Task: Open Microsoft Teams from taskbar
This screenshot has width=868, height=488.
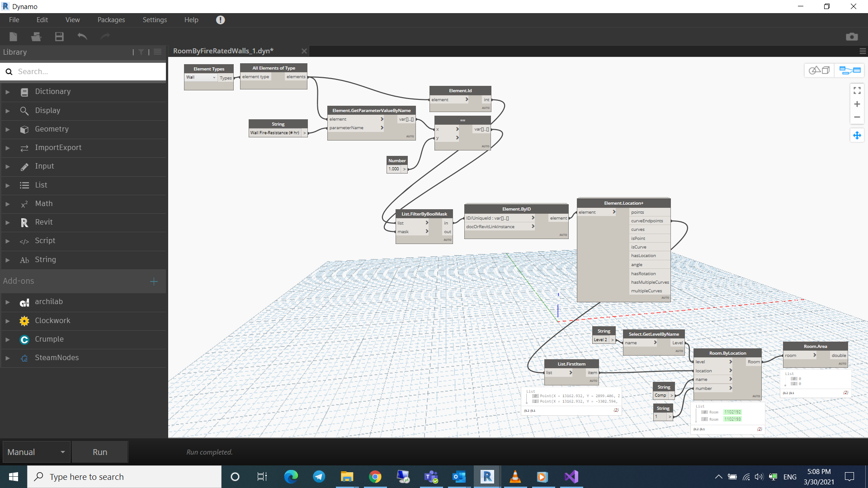Action: tap(431, 477)
